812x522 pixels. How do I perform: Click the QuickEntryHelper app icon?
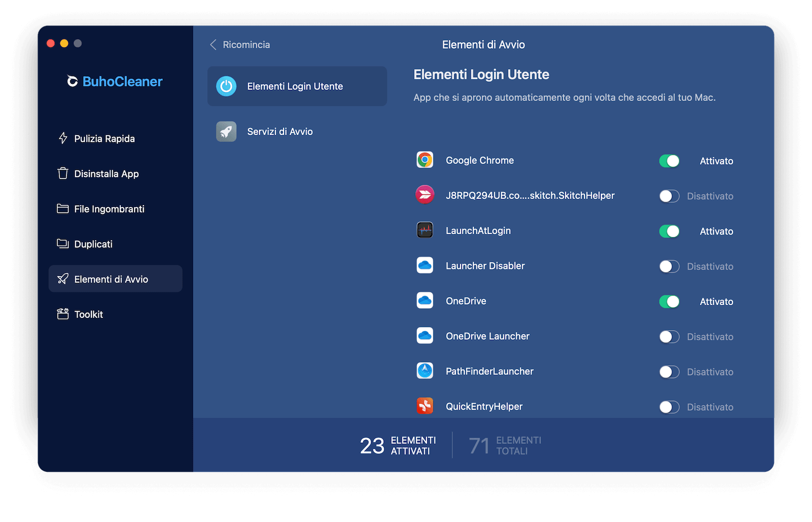[425, 406]
